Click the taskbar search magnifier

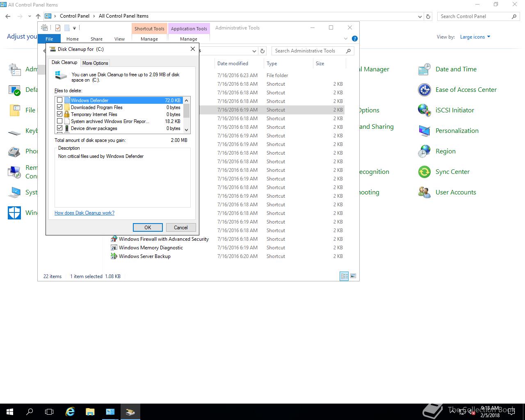pyautogui.click(x=30, y=412)
